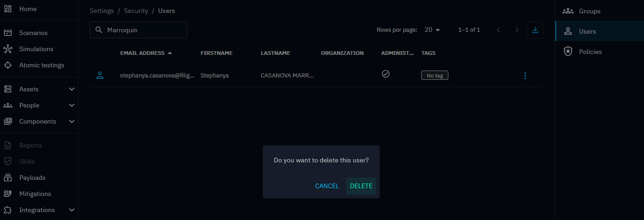Switch to the Groups tab
This screenshot has height=220, width=644.
589,12
